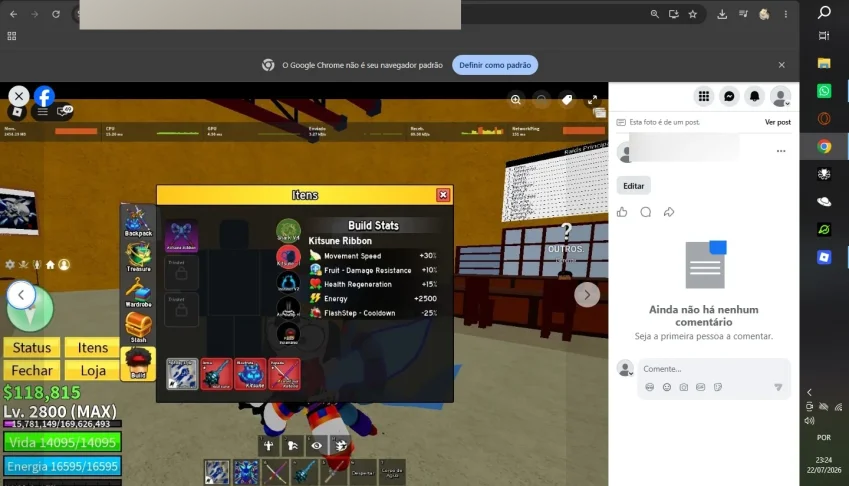This screenshot has height=486, width=849.
Task: Go to the previous photo
Action: pyautogui.click(x=21, y=295)
